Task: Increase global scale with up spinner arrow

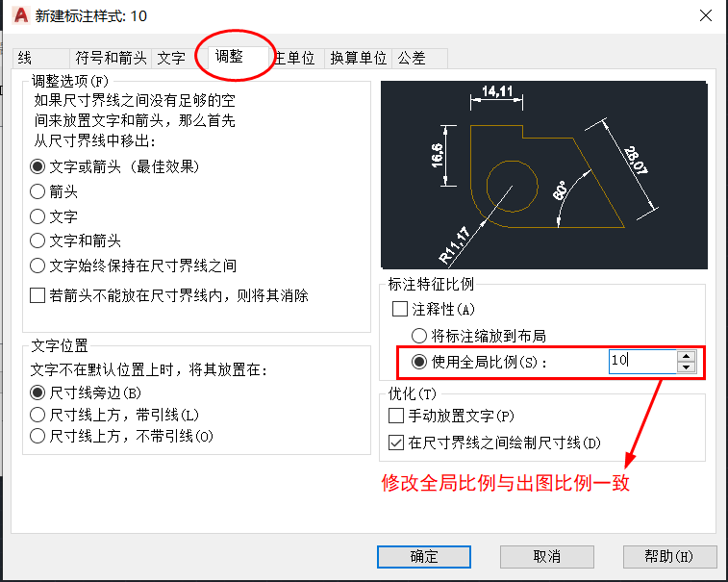Action: tap(686, 356)
